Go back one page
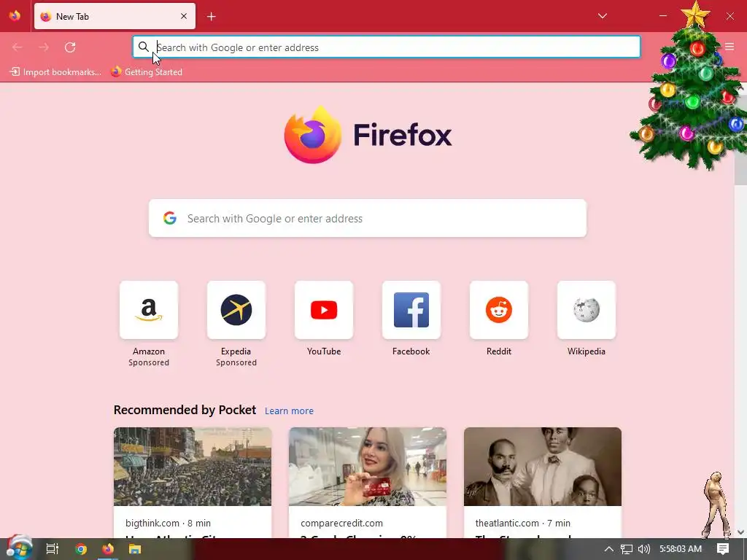747x560 pixels. click(18, 47)
